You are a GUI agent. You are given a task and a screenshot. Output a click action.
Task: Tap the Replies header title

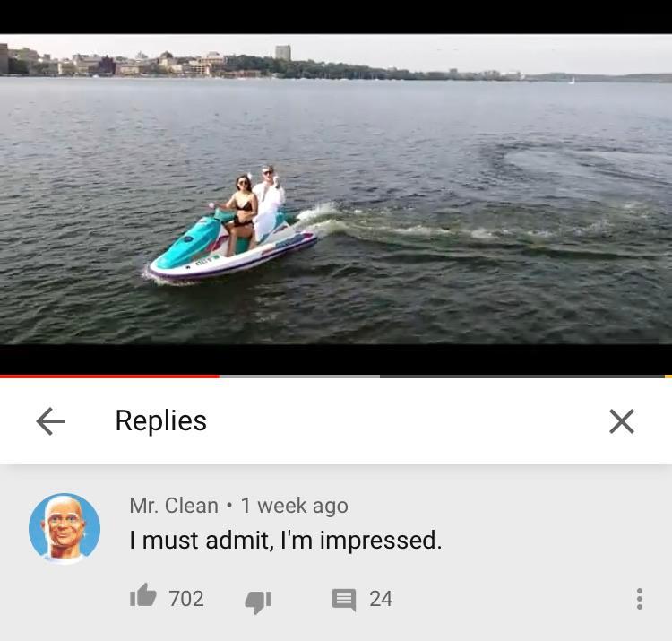161,420
